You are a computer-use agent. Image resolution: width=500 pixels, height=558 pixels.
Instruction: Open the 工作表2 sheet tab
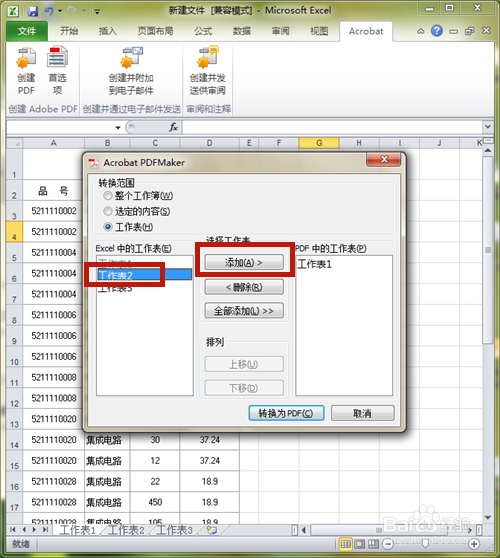127,530
